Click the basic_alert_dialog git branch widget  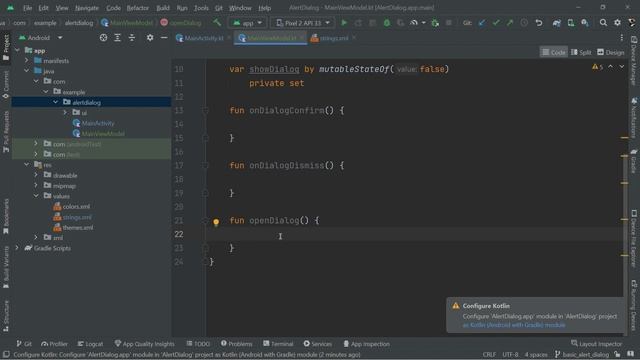[x=582, y=355]
